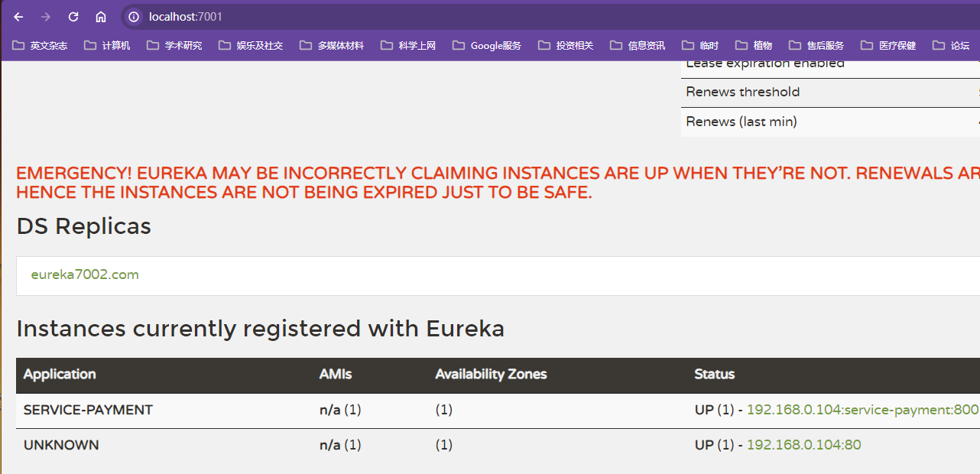Click the browser back arrow
The height and width of the screenshot is (474, 980).
click(19, 17)
